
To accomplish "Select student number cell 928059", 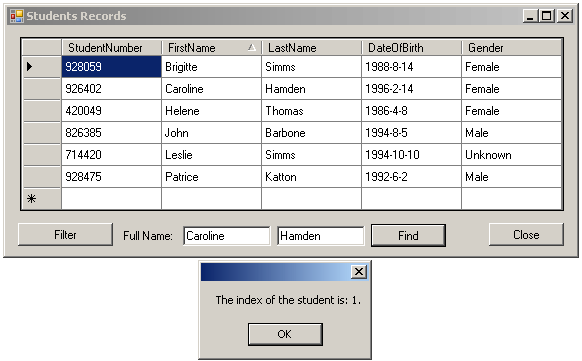I will (x=111, y=67).
